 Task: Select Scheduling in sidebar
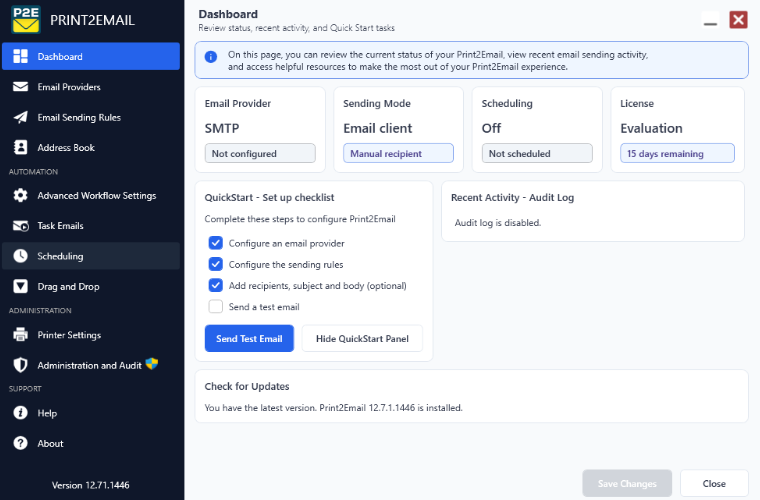pos(91,256)
